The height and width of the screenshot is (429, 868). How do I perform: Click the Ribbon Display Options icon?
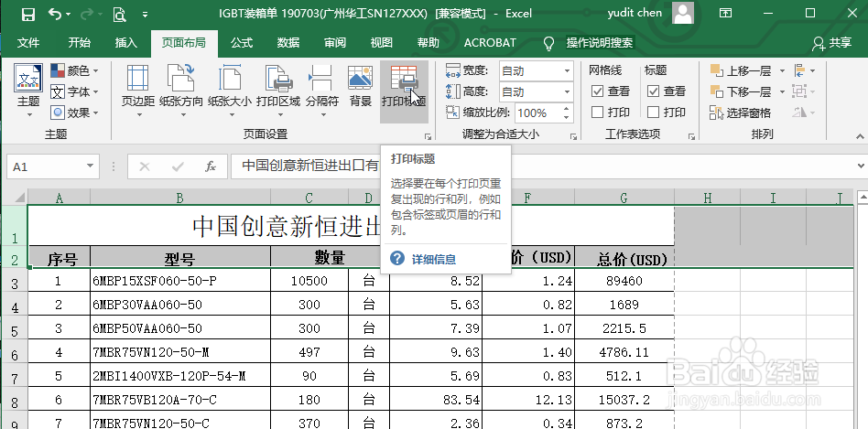coord(725,14)
